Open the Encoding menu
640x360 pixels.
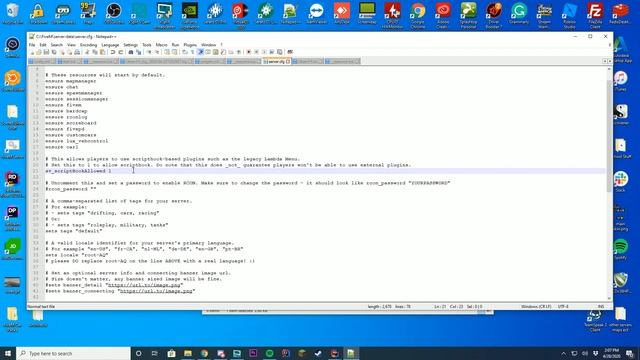[x=88, y=45]
